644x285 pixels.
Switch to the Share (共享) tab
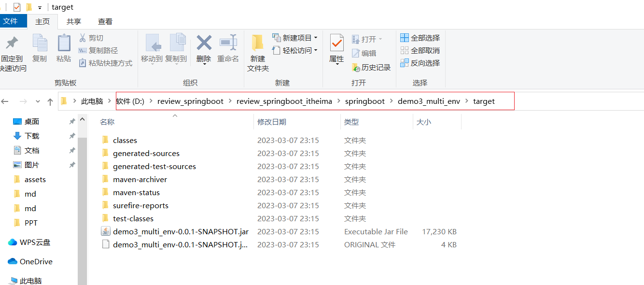[74, 21]
